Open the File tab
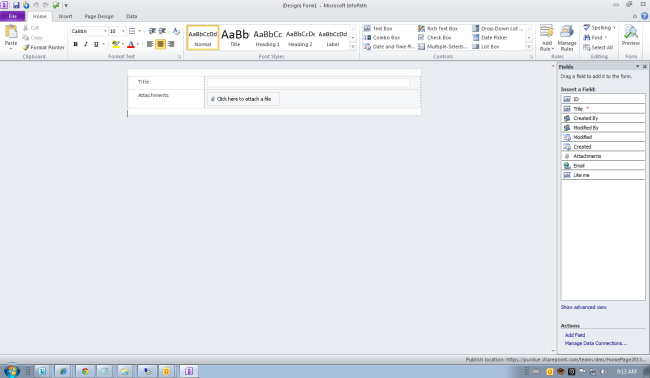650x378 pixels. pyautogui.click(x=13, y=16)
